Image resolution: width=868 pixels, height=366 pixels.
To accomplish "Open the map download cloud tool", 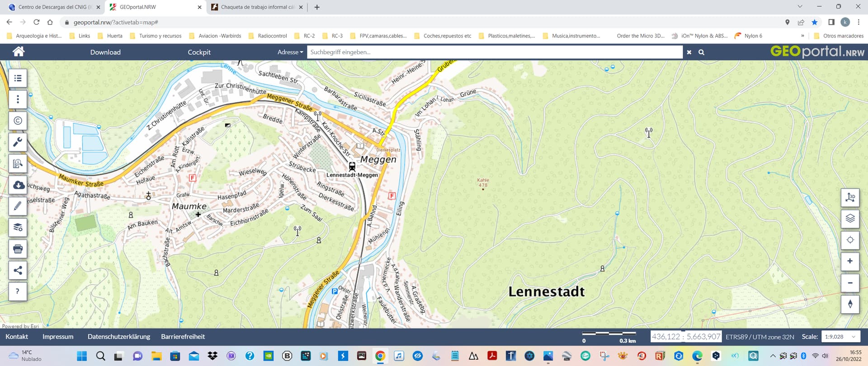I will coord(18,185).
